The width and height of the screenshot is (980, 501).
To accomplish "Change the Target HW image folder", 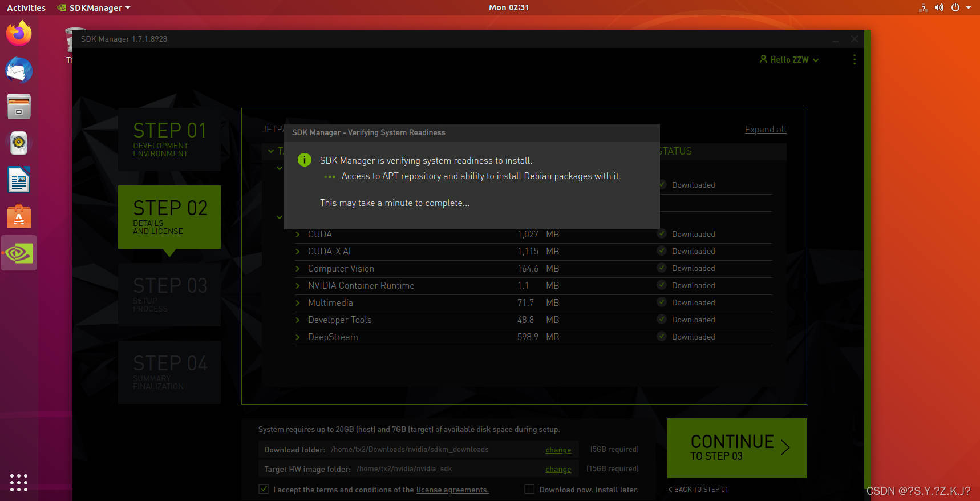I will pos(558,469).
